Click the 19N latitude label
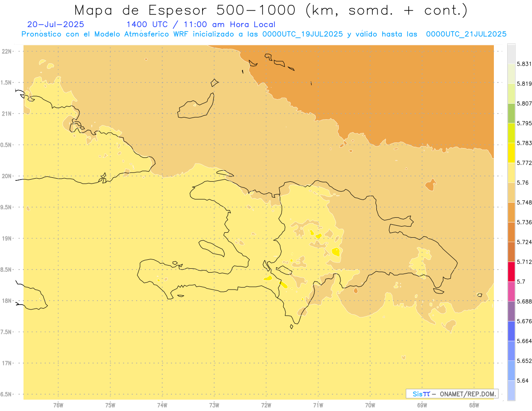This screenshot has height=411, width=532. click(x=7, y=239)
